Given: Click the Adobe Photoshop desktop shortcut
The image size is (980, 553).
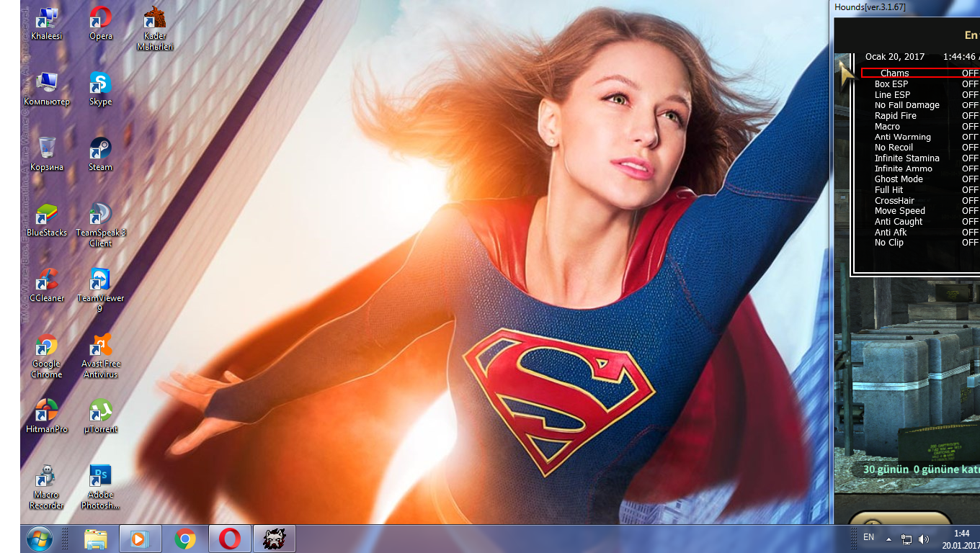Looking at the screenshot, I should click(101, 487).
